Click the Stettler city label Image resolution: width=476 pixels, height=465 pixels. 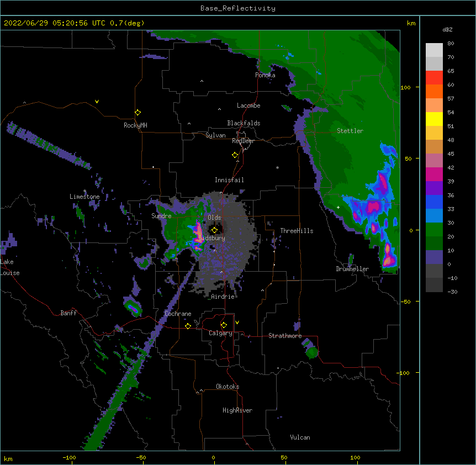350,131
